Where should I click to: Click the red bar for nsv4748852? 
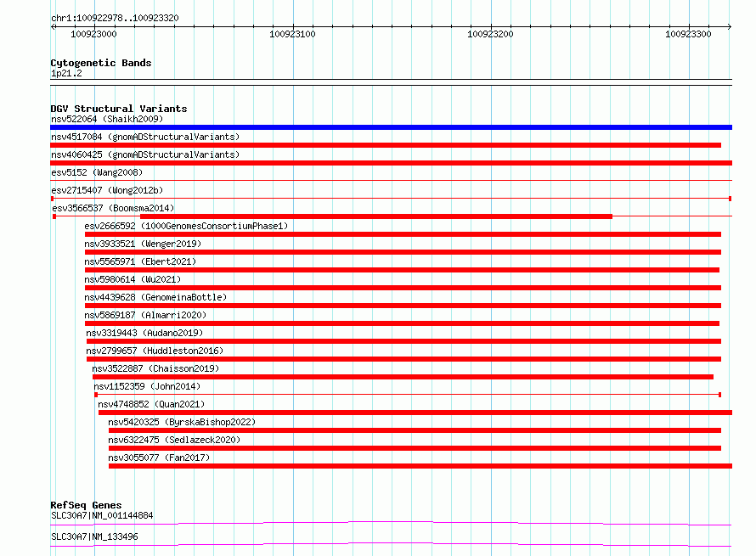415,413
